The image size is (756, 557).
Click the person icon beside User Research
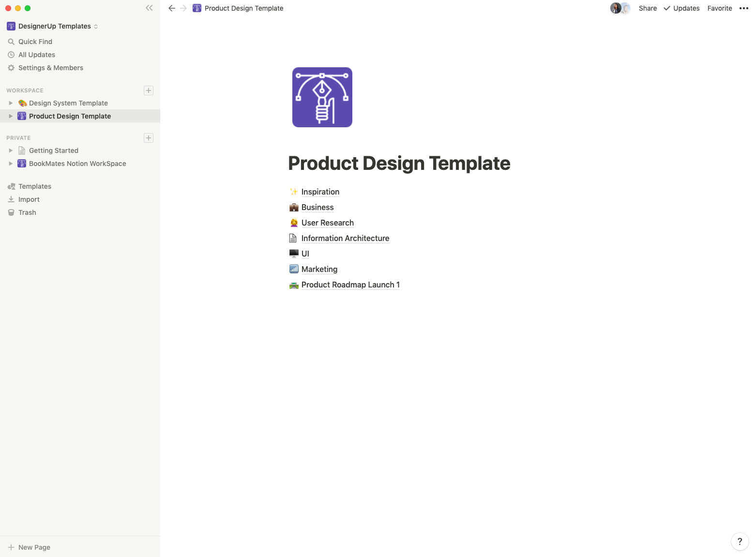294,223
